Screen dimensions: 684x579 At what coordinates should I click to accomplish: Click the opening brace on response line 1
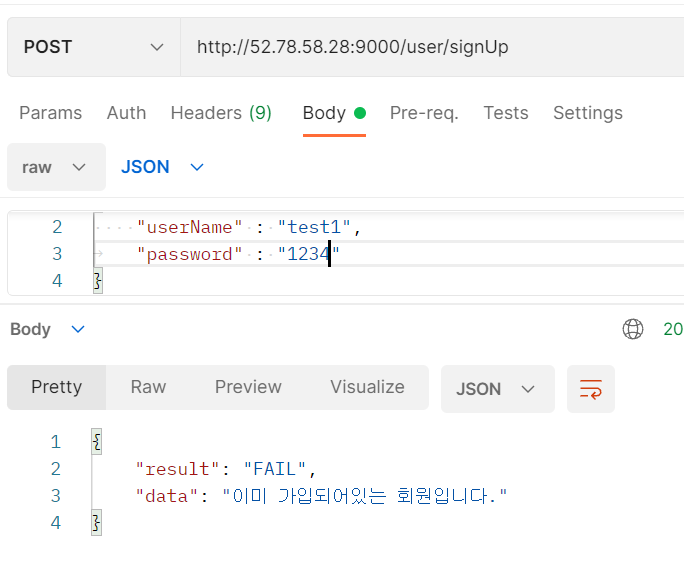point(96,442)
